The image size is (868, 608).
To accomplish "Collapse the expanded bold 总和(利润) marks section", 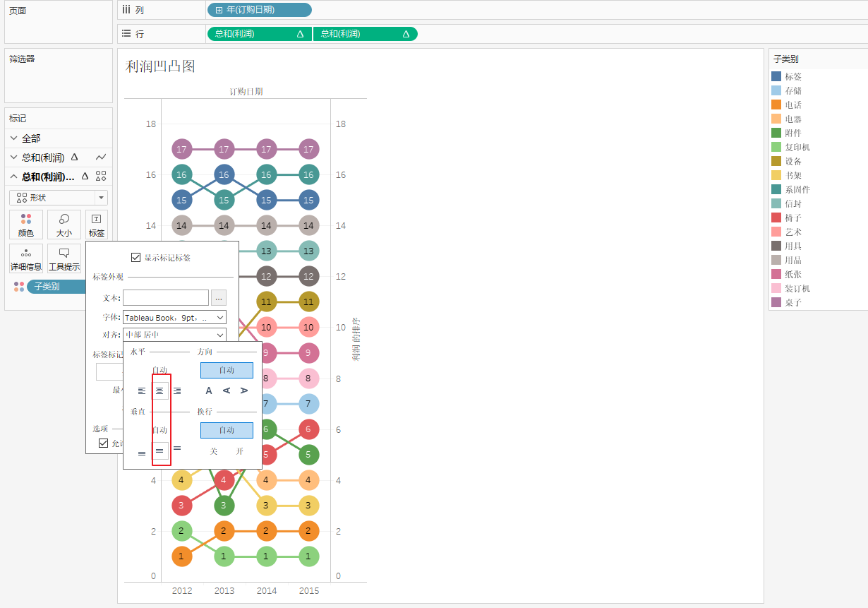I will coord(14,177).
